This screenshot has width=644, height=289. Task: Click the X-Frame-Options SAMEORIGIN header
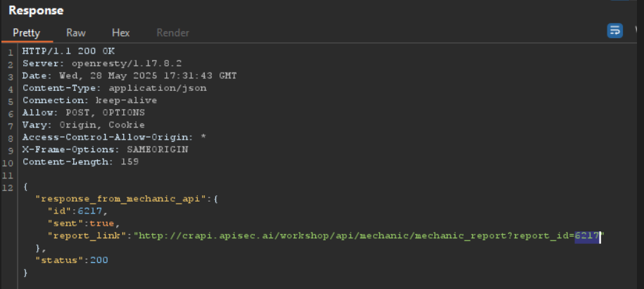(105, 149)
